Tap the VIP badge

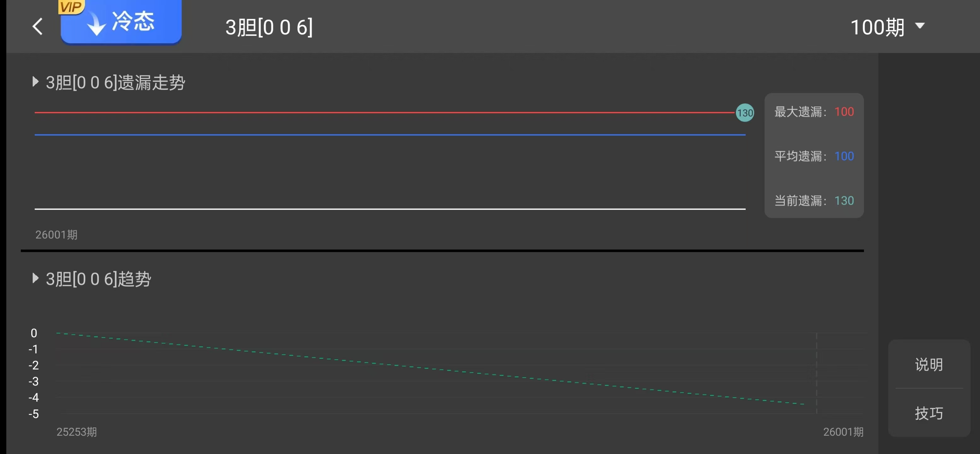coord(71,7)
